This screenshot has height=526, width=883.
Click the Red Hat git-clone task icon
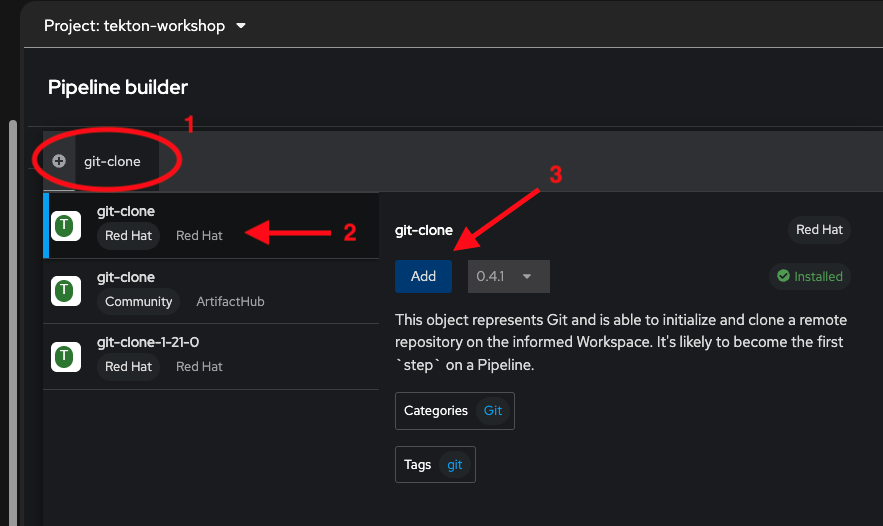(x=65, y=225)
